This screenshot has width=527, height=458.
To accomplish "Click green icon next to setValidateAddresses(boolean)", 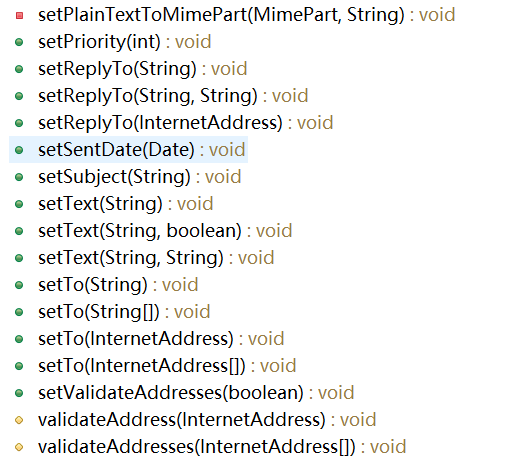I will click(19, 393).
